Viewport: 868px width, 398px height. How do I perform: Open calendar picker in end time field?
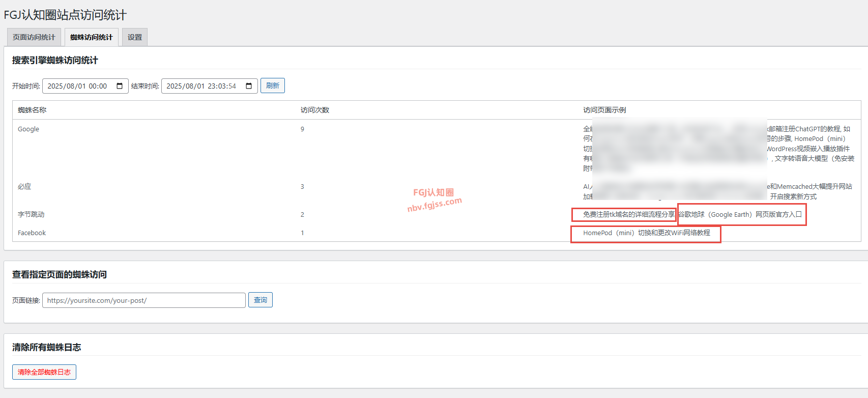[249, 86]
